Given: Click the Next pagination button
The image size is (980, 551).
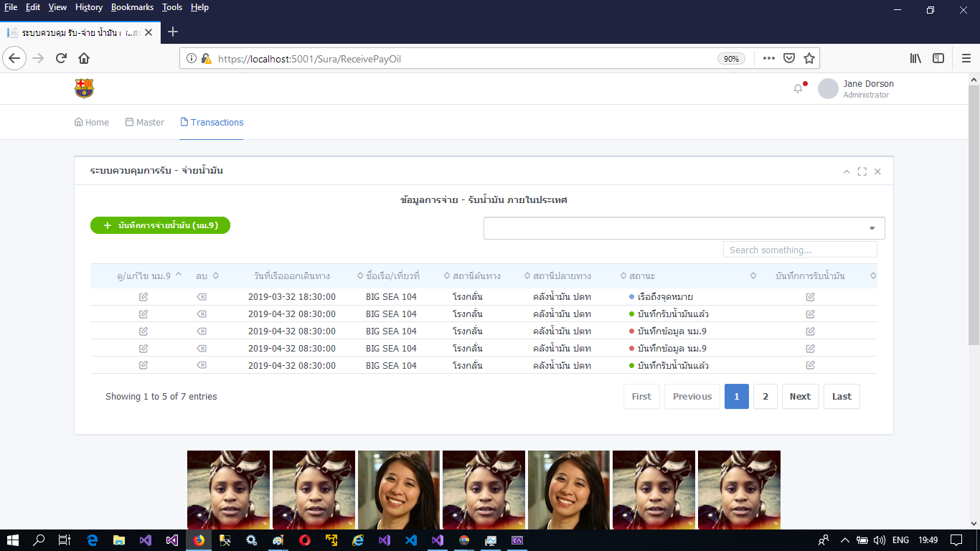Looking at the screenshot, I should (x=800, y=397).
